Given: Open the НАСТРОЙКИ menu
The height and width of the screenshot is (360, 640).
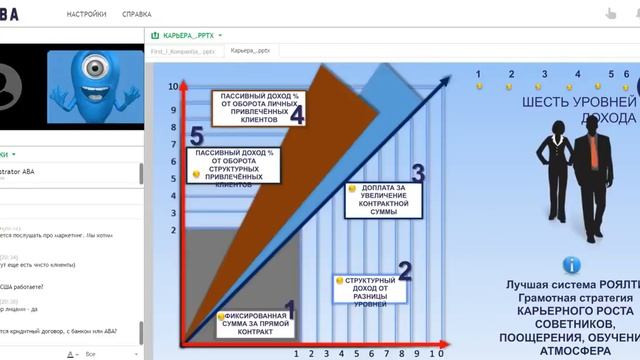Looking at the screenshot, I should pyautogui.click(x=86, y=14).
